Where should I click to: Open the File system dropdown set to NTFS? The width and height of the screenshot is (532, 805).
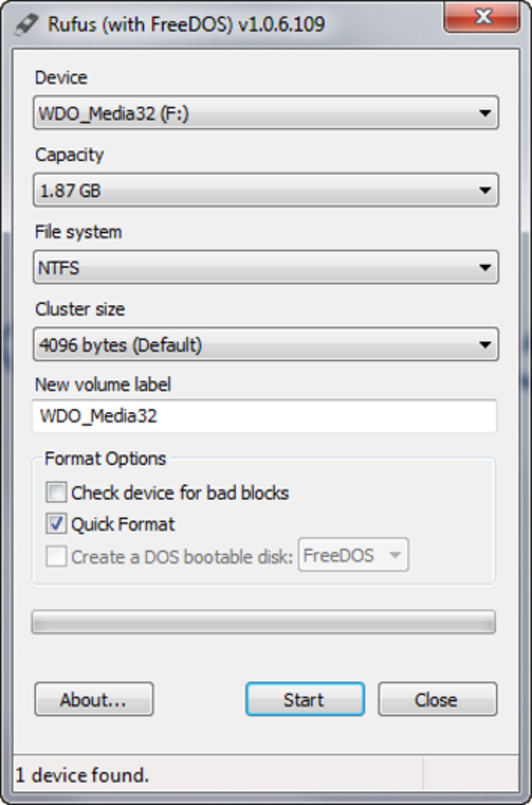[265, 267]
